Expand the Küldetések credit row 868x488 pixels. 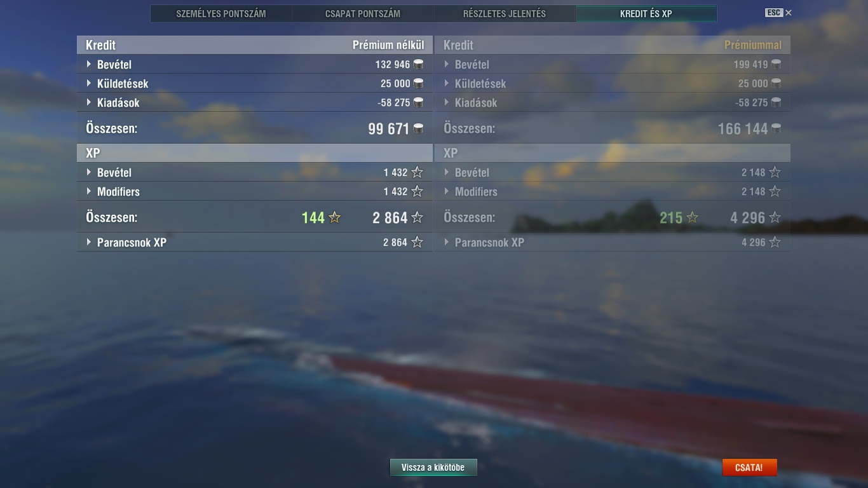tap(254, 83)
